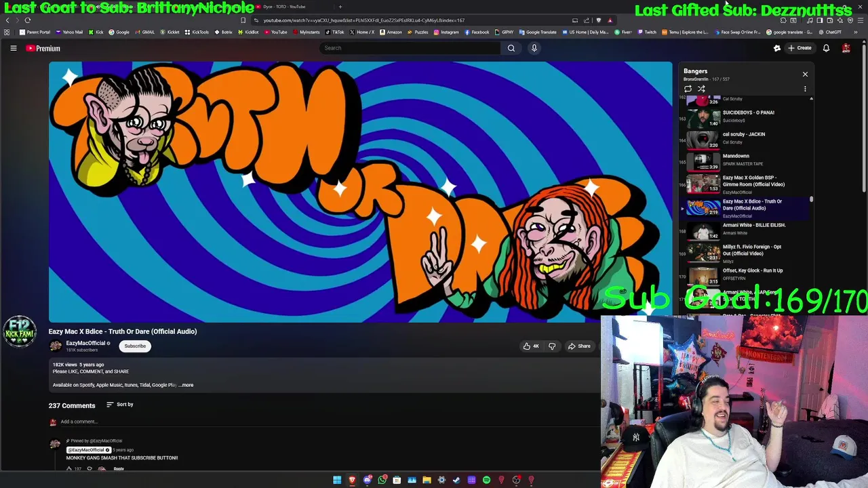Open Kick bookmark
Viewport: 868px width, 488px height.
click(x=96, y=32)
